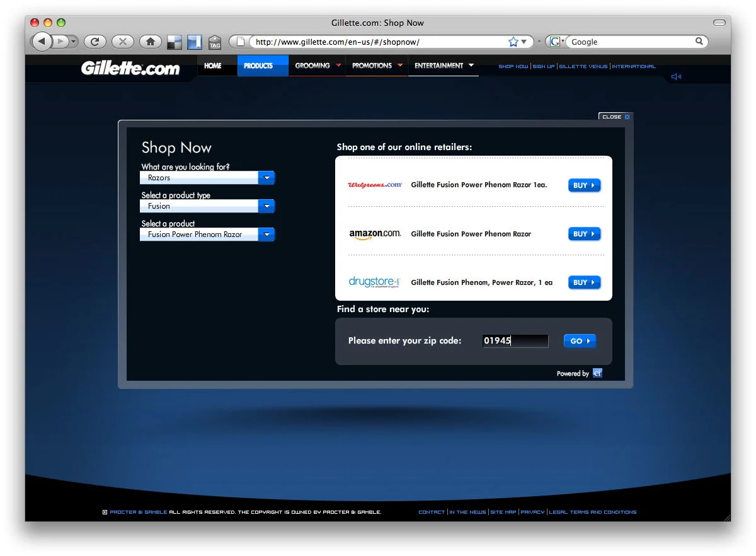Viewport: 756px width, 556px height.
Task: Buy the razor from drugstore.com
Action: point(585,282)
